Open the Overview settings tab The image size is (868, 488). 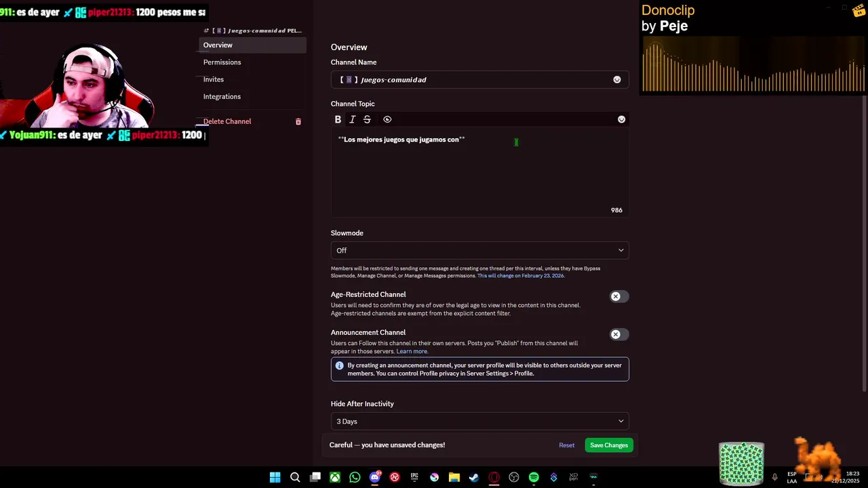pos(253,45)
